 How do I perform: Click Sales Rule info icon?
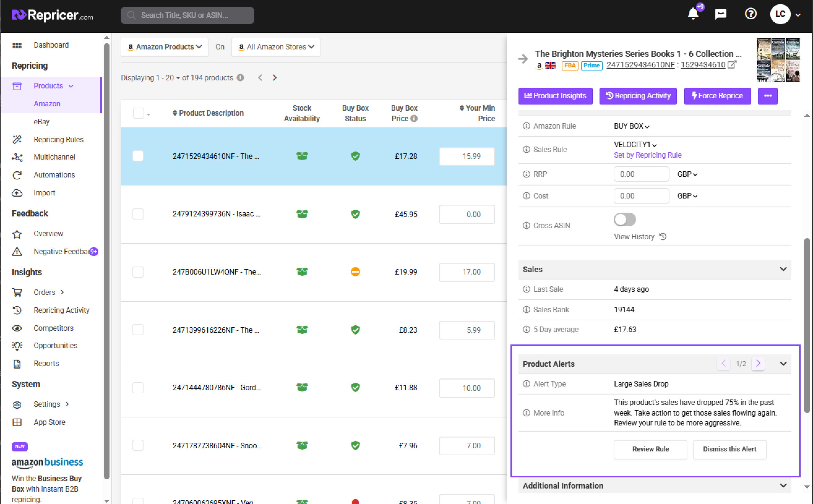526,150
